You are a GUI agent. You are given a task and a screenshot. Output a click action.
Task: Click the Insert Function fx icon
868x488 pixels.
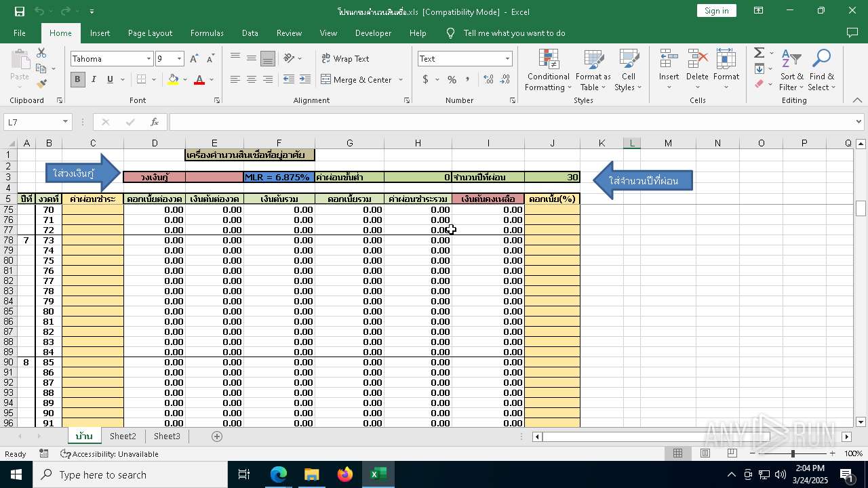(x=155, y=122)
